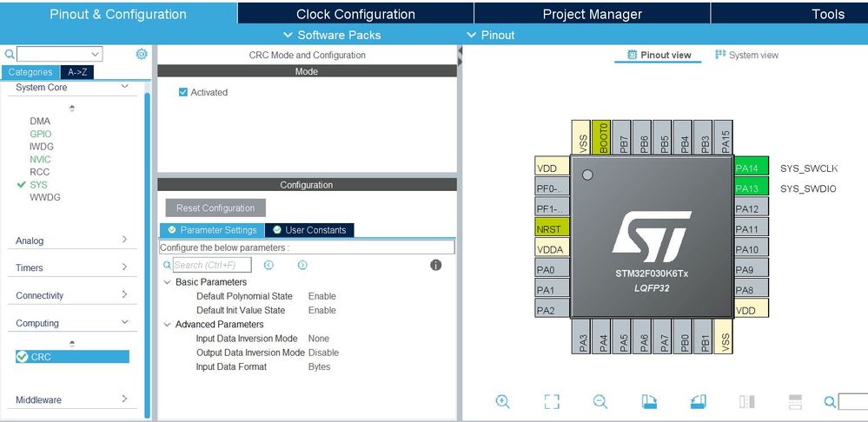868x422 pixels.
Task: Click the info icon in Configuration
Action: pos(436,265)
